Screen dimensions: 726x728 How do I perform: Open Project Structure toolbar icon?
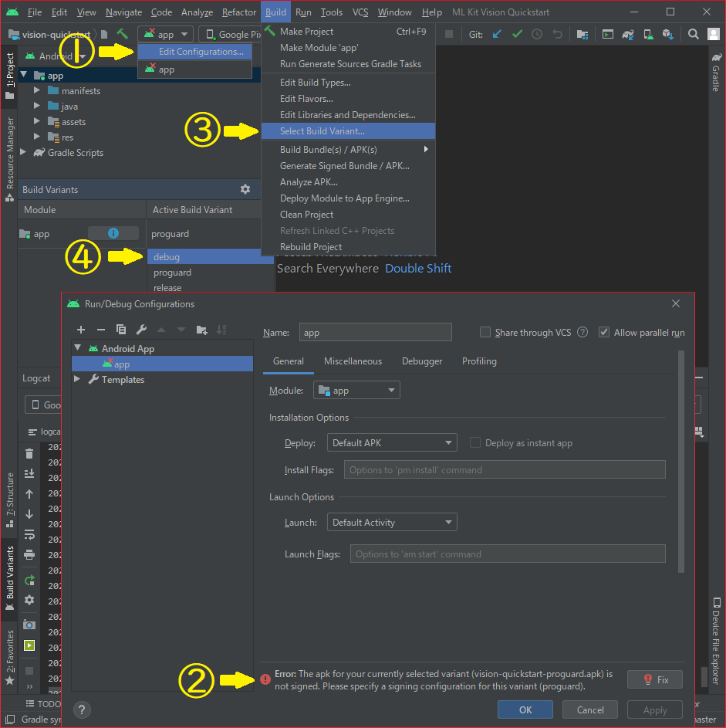coord(582,35)
